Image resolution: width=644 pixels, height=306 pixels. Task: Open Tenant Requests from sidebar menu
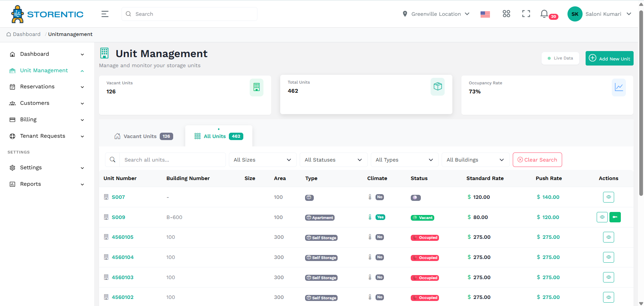42,136
